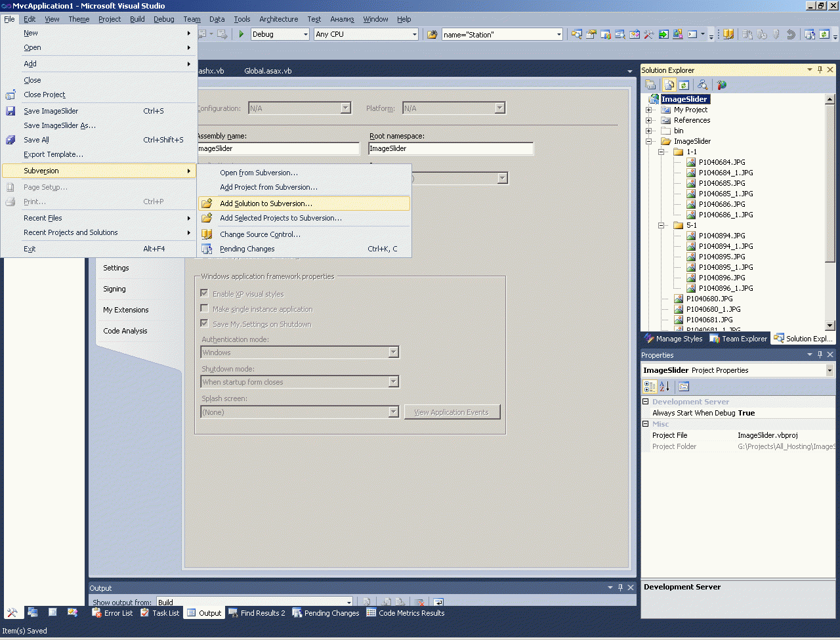Click the ASP.NET Configuration icon in Solution Explorer

[722, 85]
